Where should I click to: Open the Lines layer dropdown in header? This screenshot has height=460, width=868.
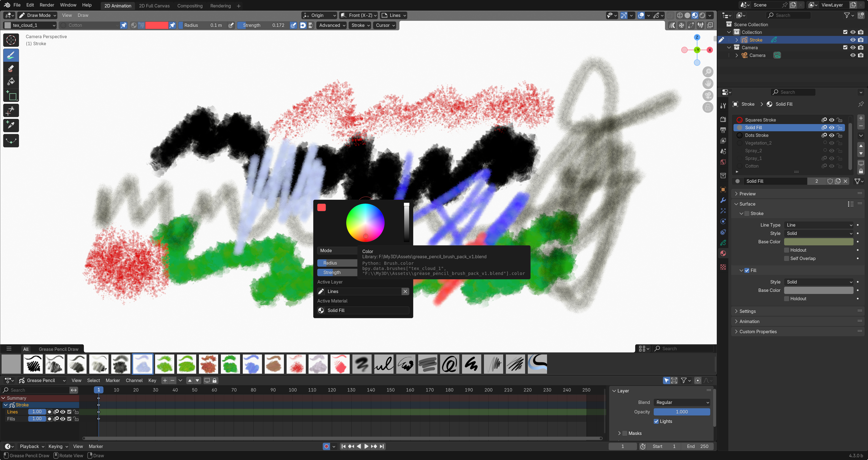(x=394, y=15)
